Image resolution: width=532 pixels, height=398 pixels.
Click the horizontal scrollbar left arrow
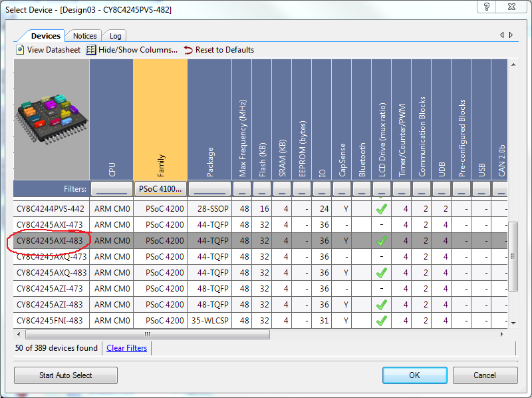point(19,335)
